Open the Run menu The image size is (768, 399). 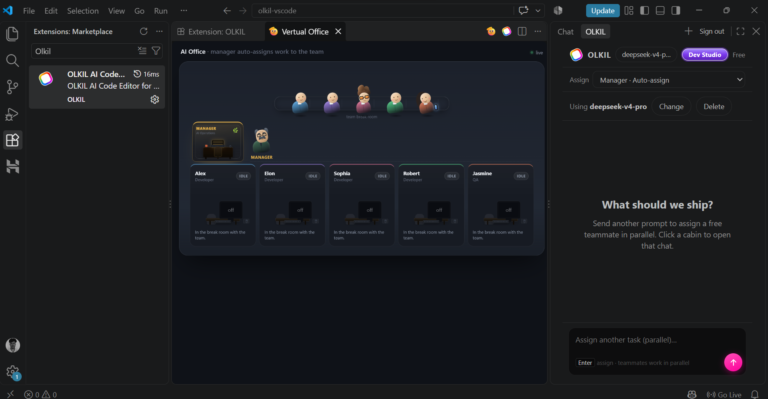click(161, 10)
